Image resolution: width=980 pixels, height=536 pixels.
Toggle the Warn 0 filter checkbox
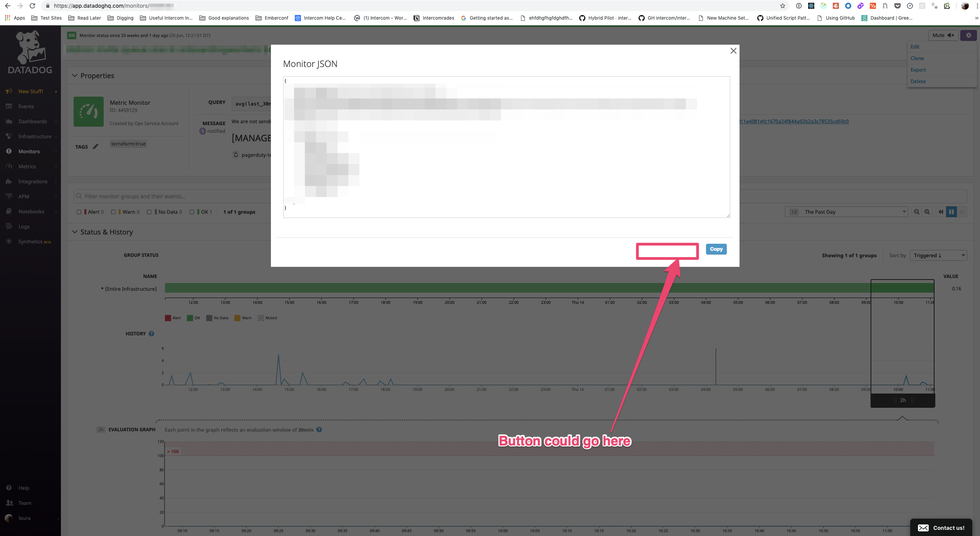click(113, 212)
